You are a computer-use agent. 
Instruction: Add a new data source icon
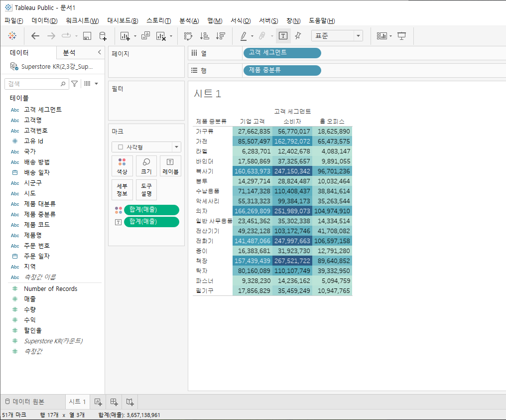coord(103,36)
